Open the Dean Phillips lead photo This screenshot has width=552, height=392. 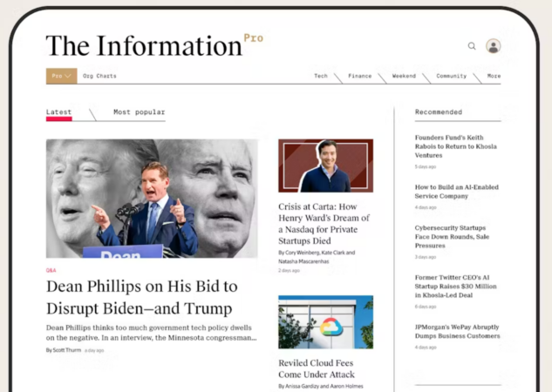pyautogui.click(x=152, y=199)
